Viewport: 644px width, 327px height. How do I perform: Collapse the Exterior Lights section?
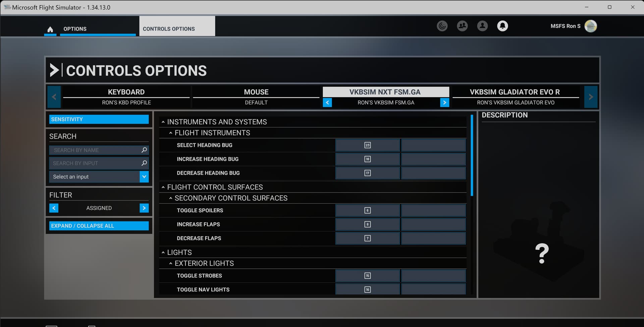pos(171,263)
